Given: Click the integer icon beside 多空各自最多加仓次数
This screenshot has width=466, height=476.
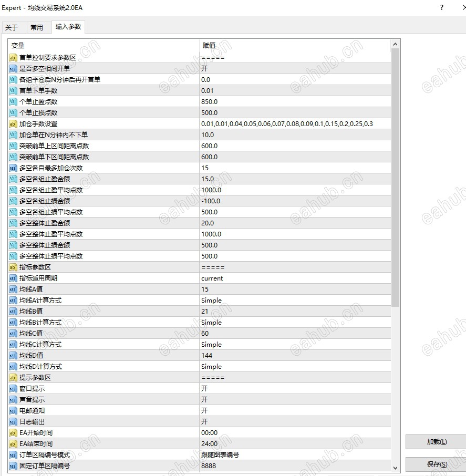Looking at the screenshot, I should click(13, 168).
